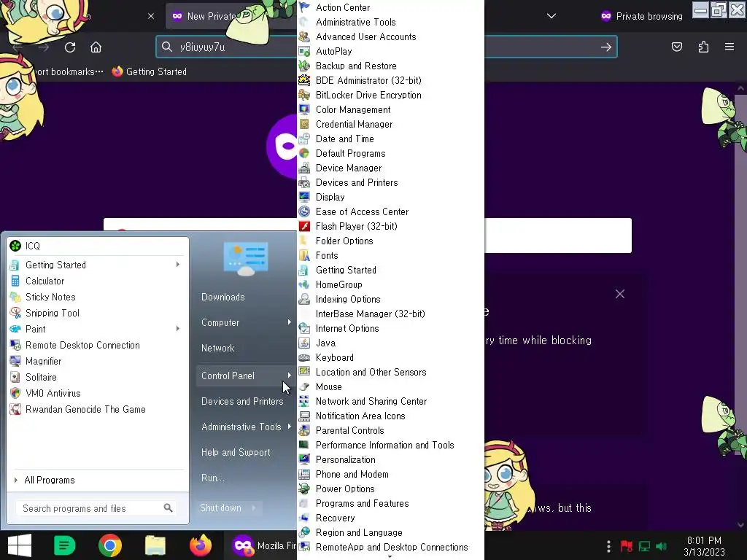Open File Explorer folder in taskbar
The width and height of the screenshot is (747, 560).
[155, 545]
